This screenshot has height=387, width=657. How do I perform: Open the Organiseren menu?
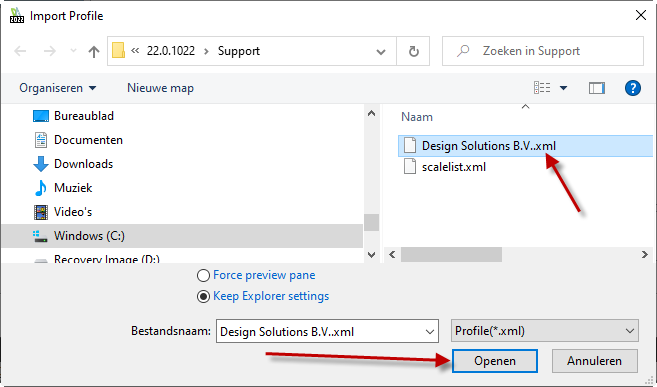tap(57, 88)
